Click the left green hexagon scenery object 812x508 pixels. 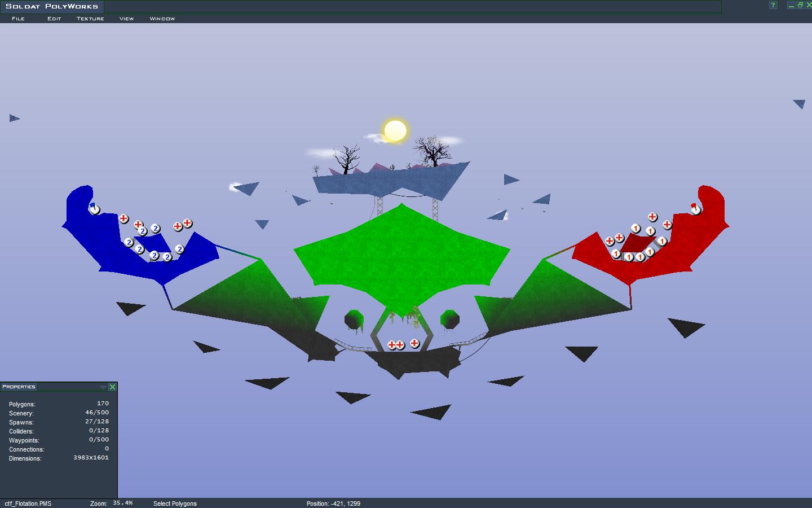click(x=354, y=319)
